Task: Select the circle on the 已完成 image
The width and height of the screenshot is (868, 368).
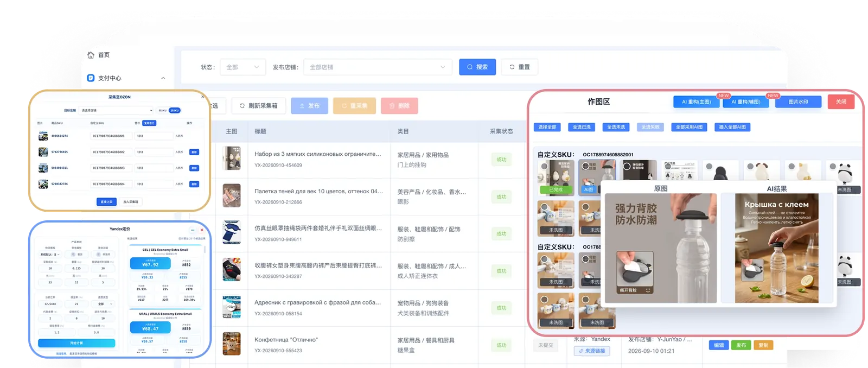Action: 544,167
